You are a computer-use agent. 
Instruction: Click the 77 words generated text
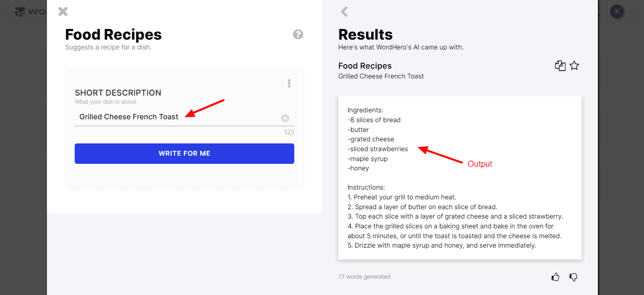tap(364, 277)
